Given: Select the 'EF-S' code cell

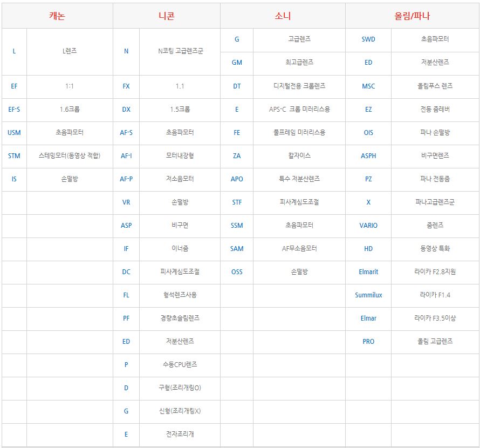Looking at the screenshot, I should [14, 110].
